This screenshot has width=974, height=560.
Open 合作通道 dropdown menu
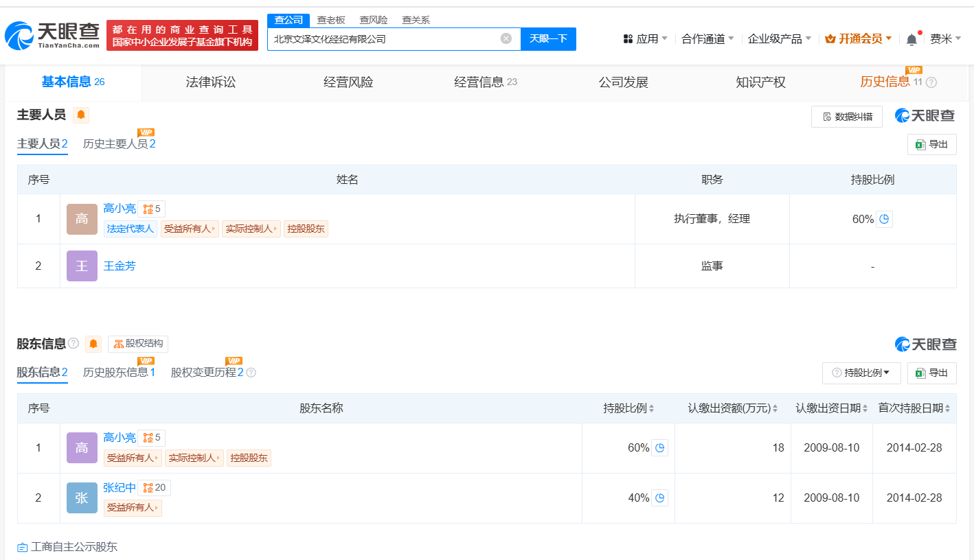[x=707, y=39]
